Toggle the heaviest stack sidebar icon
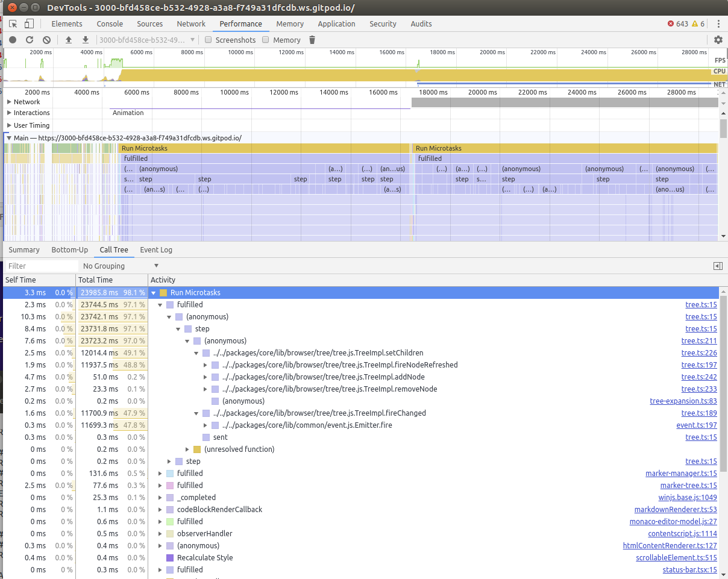728x579 pixels. point(718,266)
